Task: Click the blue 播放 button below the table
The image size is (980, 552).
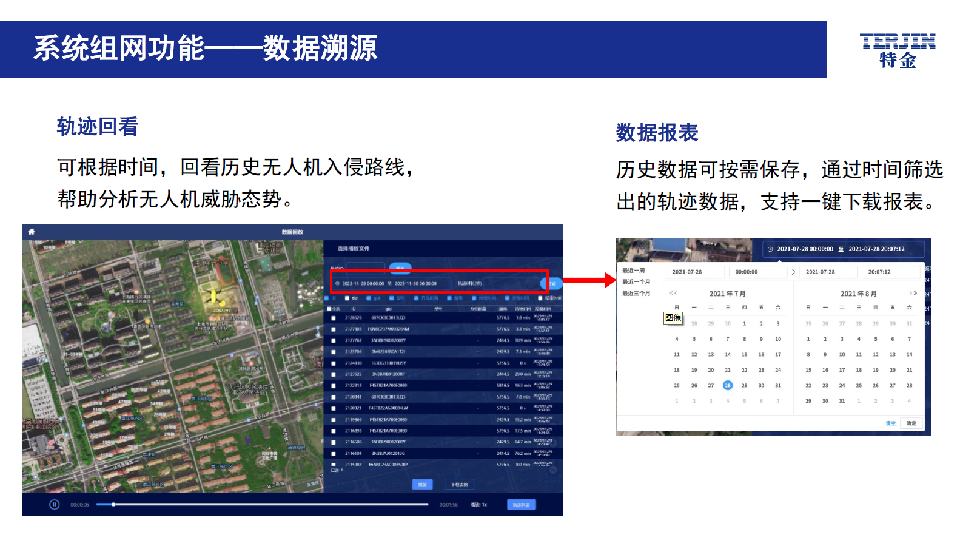Action: tap(423, 485)
